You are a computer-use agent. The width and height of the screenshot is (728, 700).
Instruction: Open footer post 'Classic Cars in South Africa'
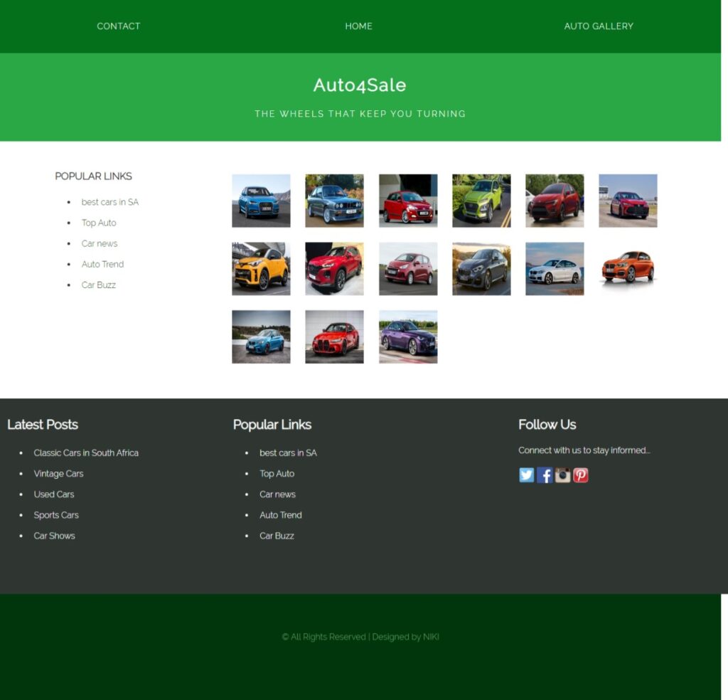[x=86, y=453]
